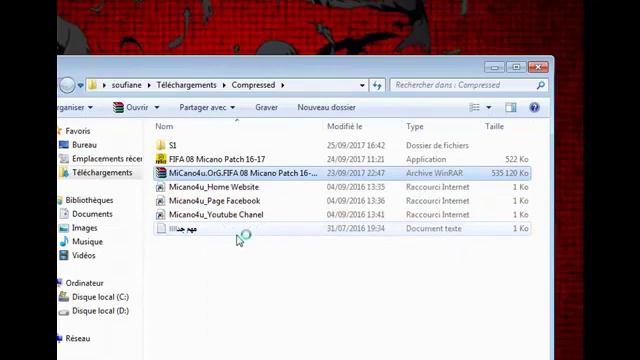Click the Micano4u_Home Website shortcut icon

(x=161, y=187)
